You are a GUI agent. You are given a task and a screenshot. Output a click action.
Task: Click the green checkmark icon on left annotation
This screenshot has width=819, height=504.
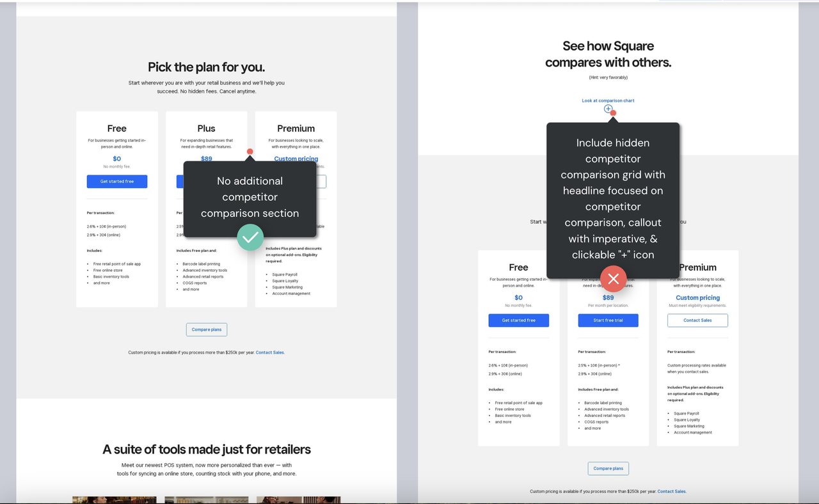tap(250, 237)
